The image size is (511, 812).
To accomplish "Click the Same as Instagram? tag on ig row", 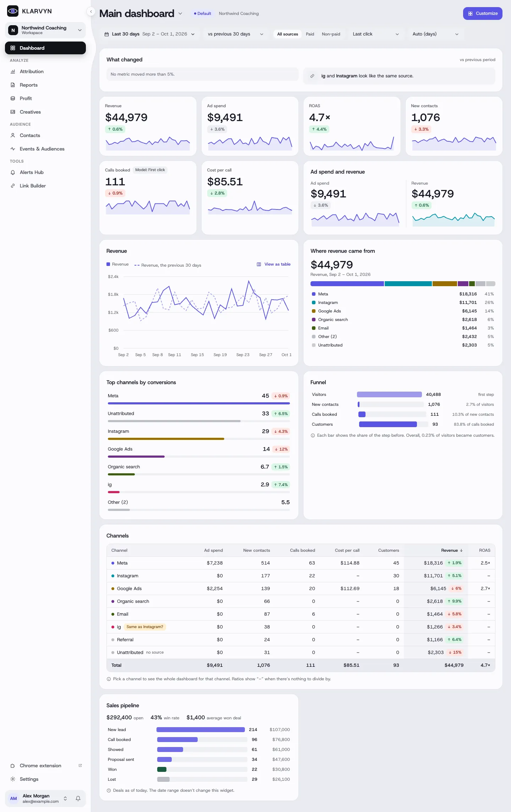I will pos(145,627).
